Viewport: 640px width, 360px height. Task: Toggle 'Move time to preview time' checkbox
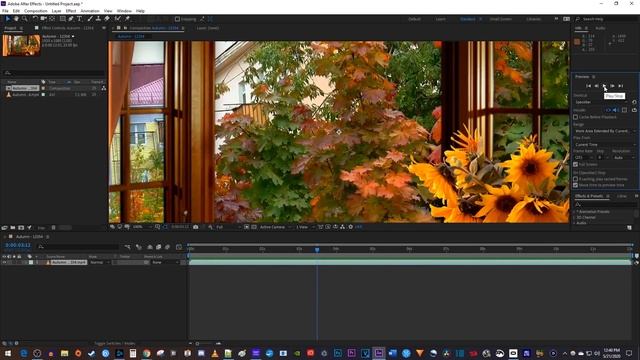tap(576, 185)
